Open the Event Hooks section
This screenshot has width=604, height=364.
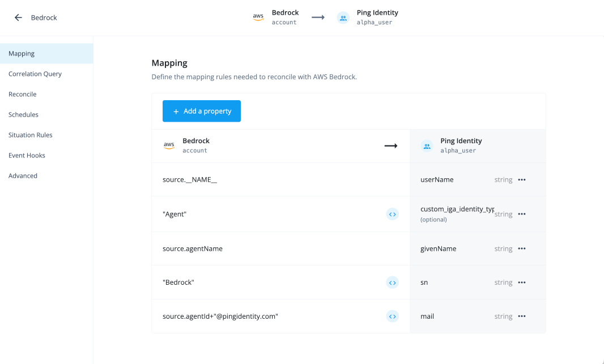tap(46, 156)
